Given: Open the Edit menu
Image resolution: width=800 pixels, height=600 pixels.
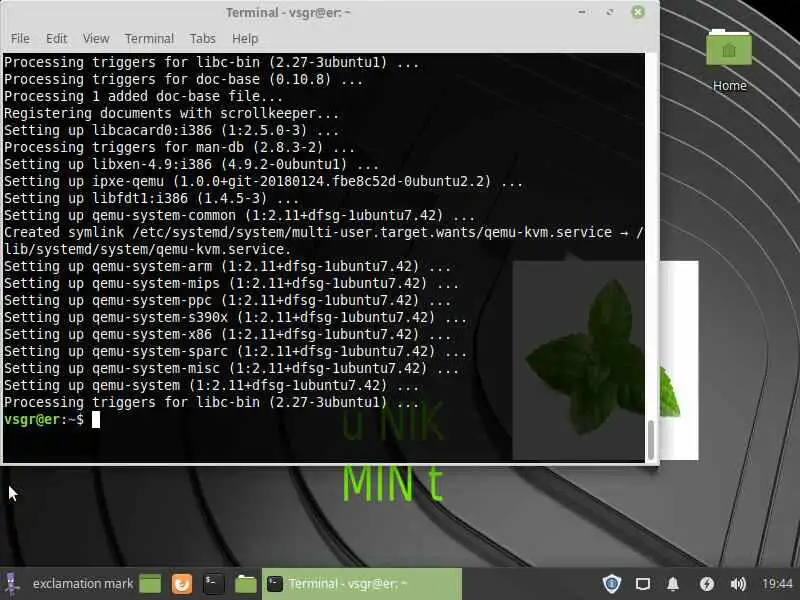Looking at the screenshot, I should point(56,39).
